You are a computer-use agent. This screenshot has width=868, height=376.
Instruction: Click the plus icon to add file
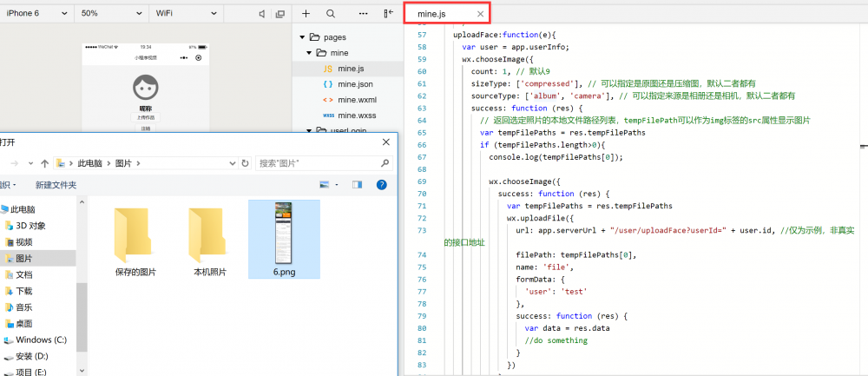tap(306, 14)
